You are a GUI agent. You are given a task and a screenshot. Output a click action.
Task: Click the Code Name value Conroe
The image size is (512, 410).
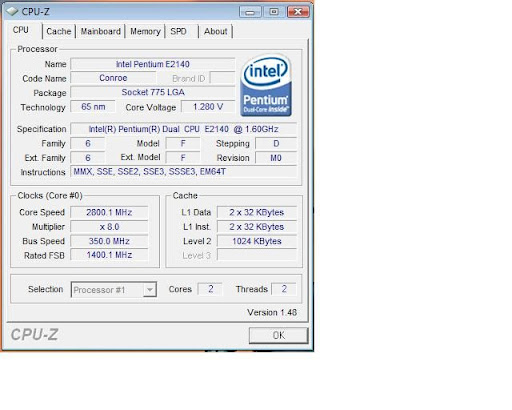tap(113, 78)
